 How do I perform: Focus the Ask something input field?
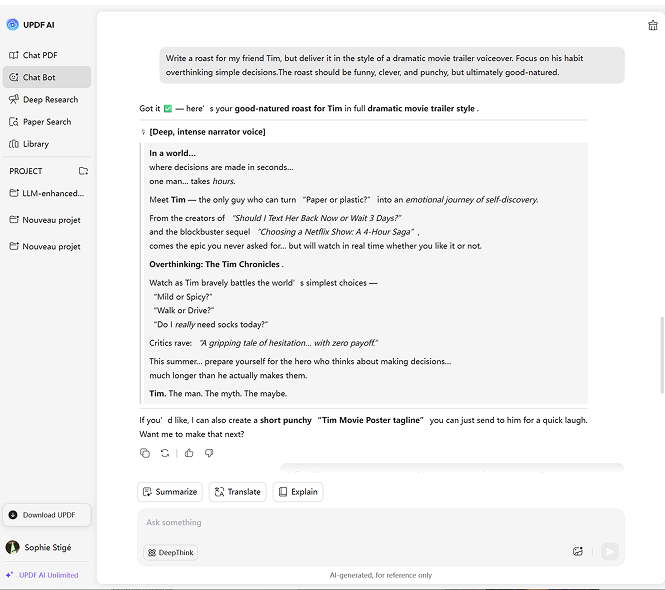[380, 523]
